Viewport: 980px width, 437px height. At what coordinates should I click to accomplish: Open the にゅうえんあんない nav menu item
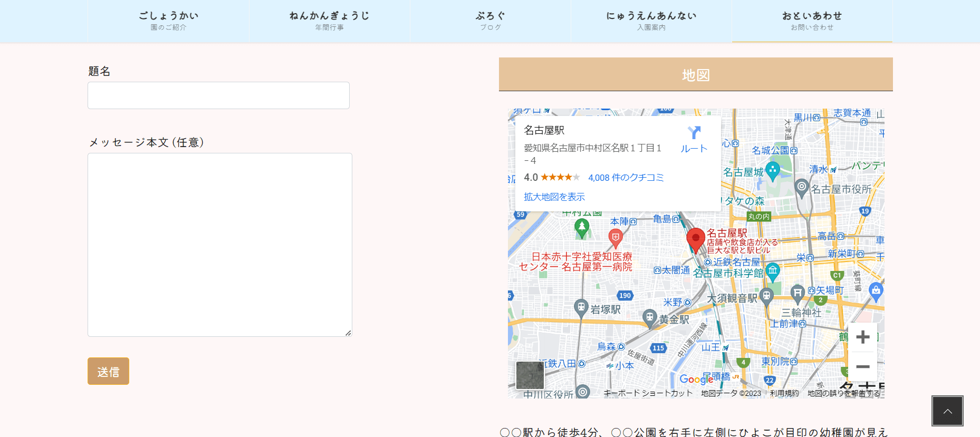[x=651, y=21]
